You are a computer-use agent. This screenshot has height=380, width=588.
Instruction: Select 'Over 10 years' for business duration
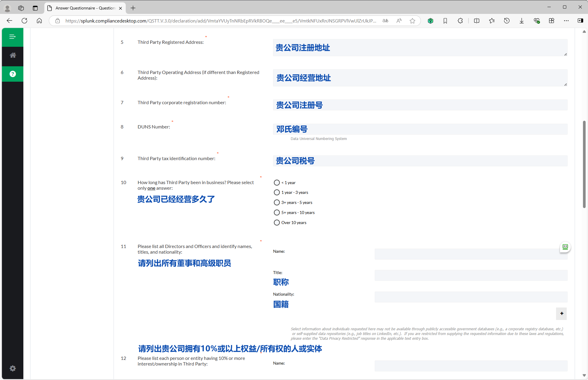coord(277,222)
